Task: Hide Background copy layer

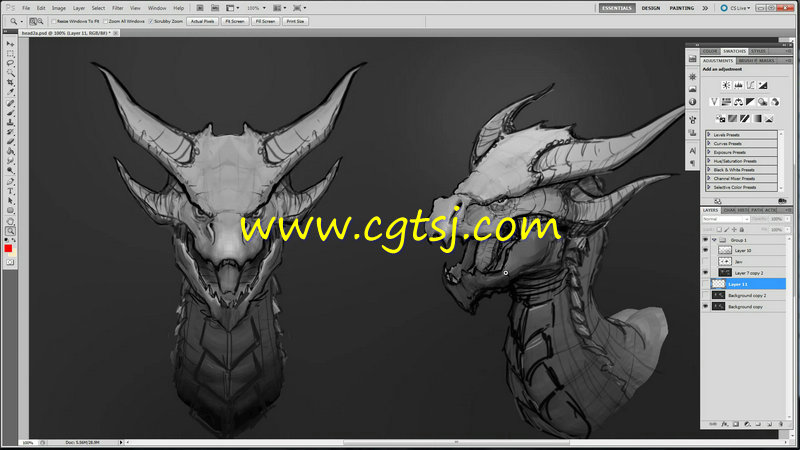Action: click(706, 307)
